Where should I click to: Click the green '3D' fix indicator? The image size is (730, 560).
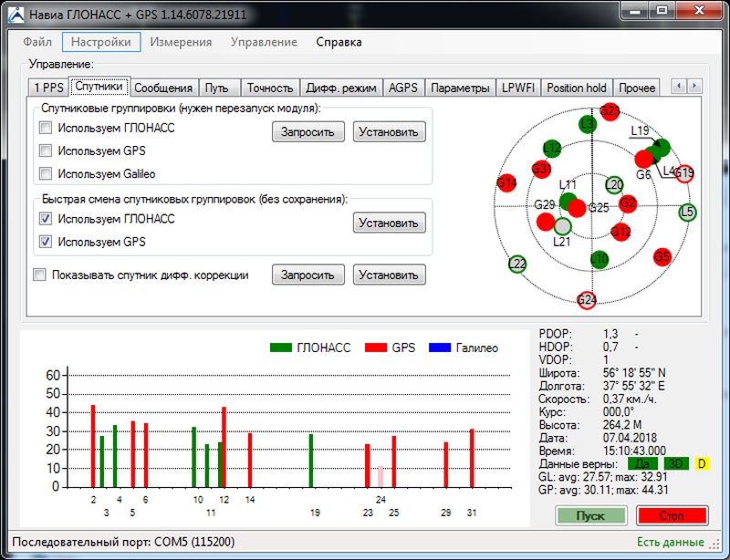tap(675, 463)
